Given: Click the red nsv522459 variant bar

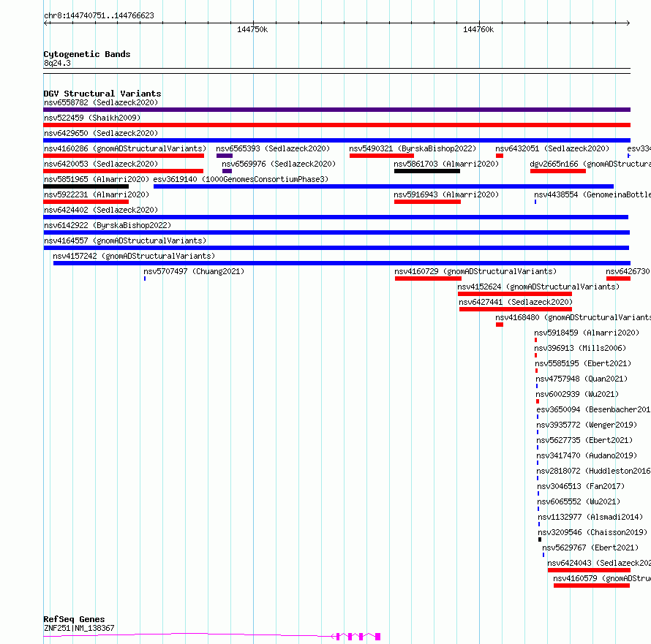Looking at the screenshot, I should 336,125.
